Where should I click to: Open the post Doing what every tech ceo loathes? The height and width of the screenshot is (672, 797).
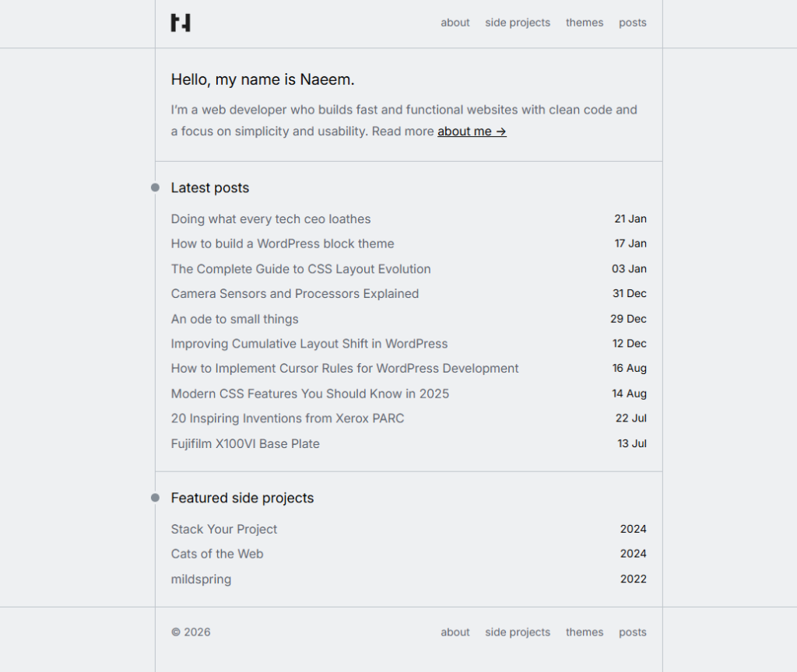271,219
